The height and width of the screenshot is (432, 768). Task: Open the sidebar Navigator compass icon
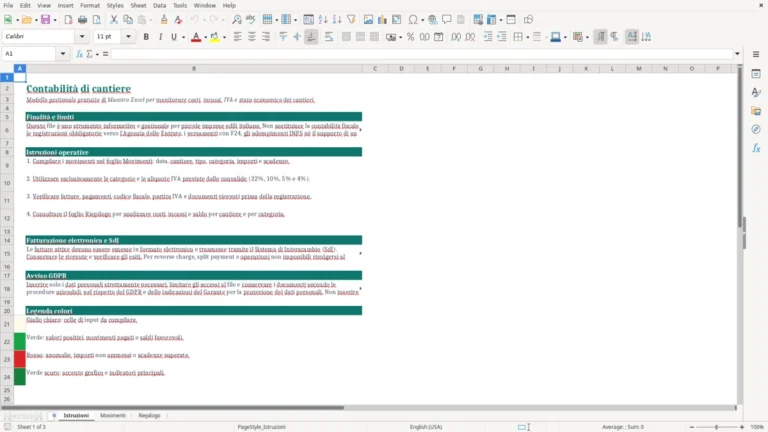coord(756,129)
